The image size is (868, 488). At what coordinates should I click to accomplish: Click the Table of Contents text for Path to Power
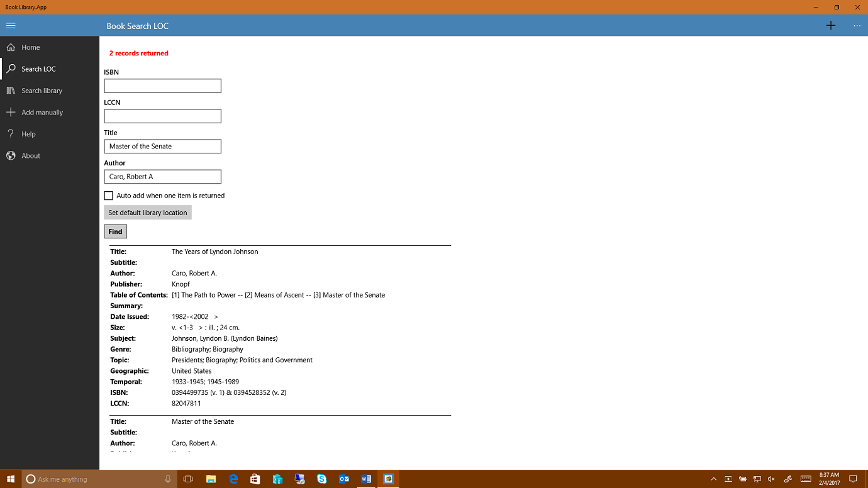[x=278, y=295]
